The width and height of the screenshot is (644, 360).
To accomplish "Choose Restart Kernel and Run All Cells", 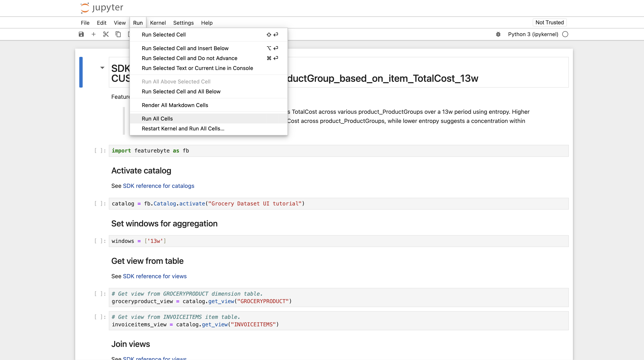I will coord(209,129).
